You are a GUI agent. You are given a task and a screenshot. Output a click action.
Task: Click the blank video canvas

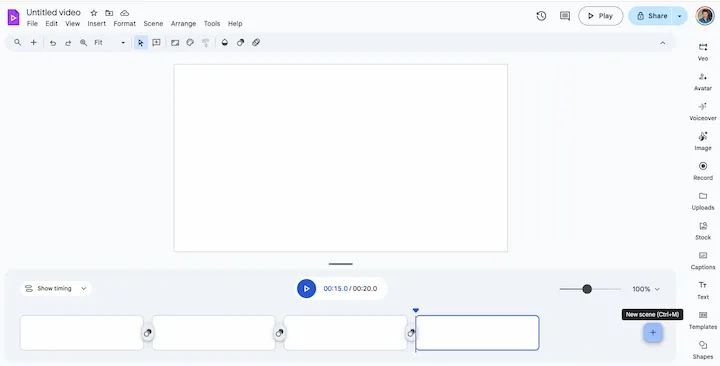click(x=341, y=158)
